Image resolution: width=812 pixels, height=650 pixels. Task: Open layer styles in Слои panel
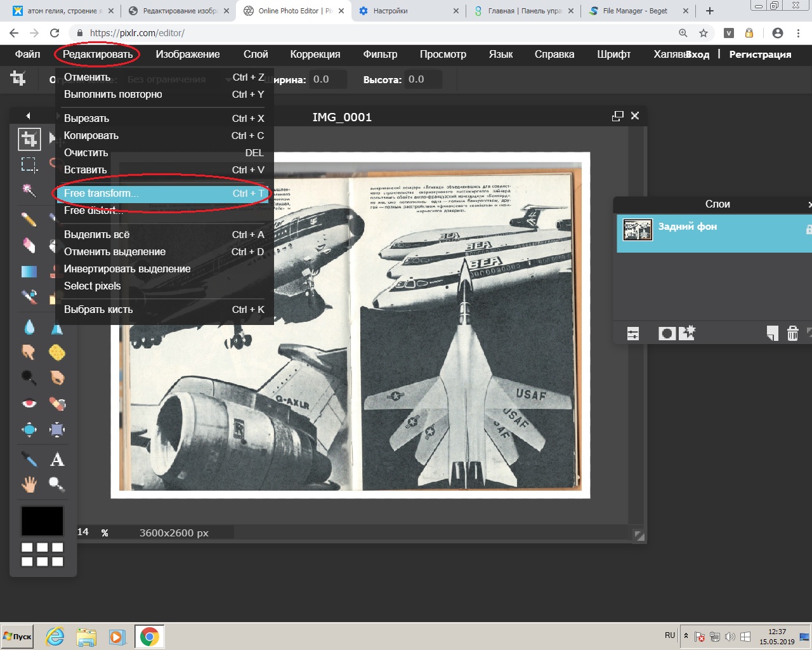tap(687, 333)
